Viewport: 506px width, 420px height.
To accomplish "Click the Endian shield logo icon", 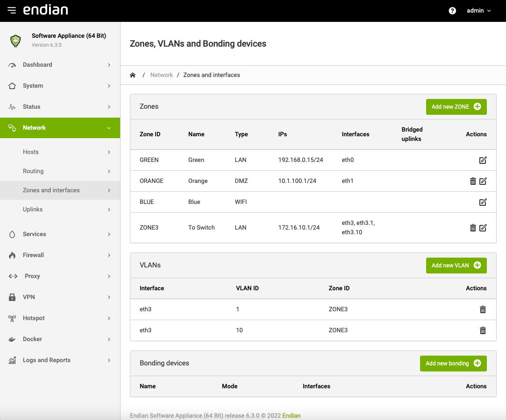I will click(15, 41).
